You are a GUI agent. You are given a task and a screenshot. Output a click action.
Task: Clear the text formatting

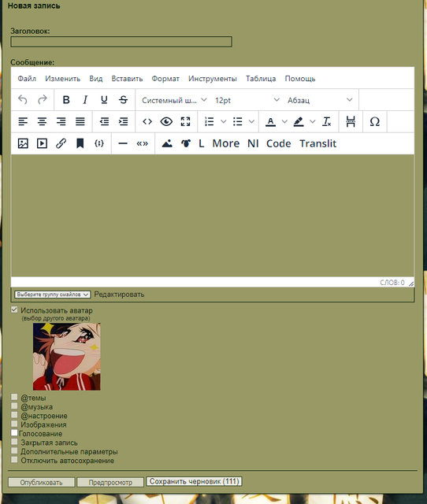[x=327, y=121]
